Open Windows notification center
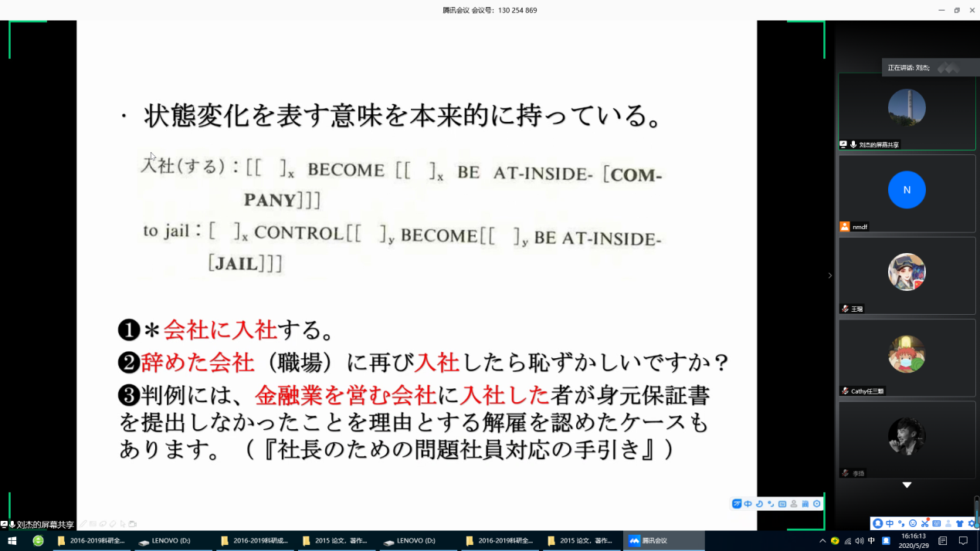The image size is (980, 551). [x=963, y=541]
